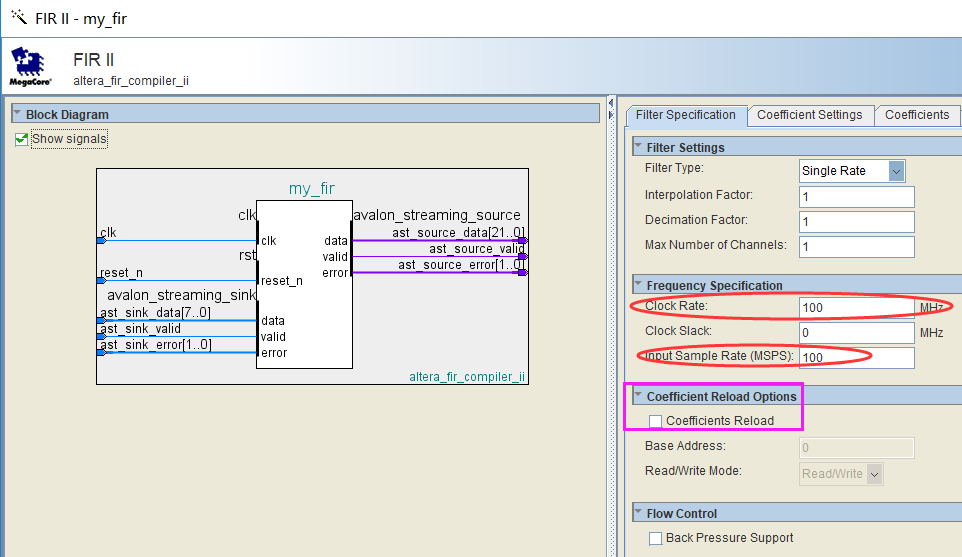Click the ast_sink_valid signal label
The width and height of the screenshot is (962, 557).
click(x=140, y=329)
